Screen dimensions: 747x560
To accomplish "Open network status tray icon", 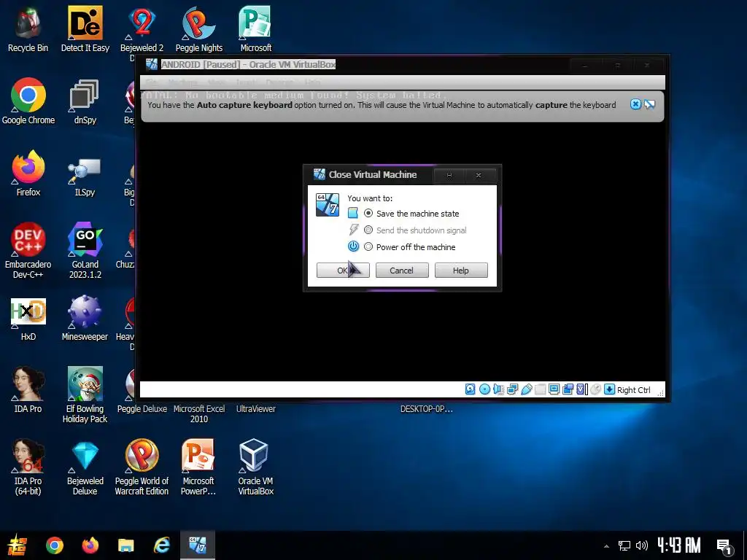I will coord(624,545).
